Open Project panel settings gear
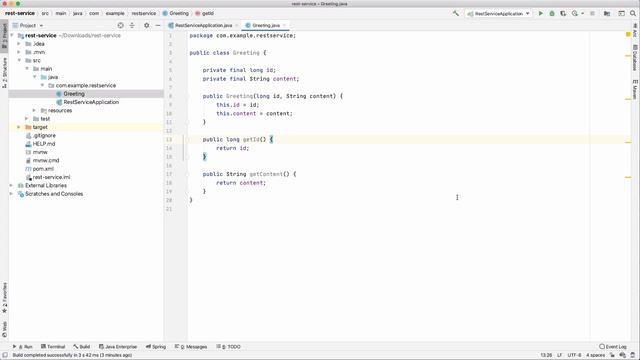 click(147, 25)
